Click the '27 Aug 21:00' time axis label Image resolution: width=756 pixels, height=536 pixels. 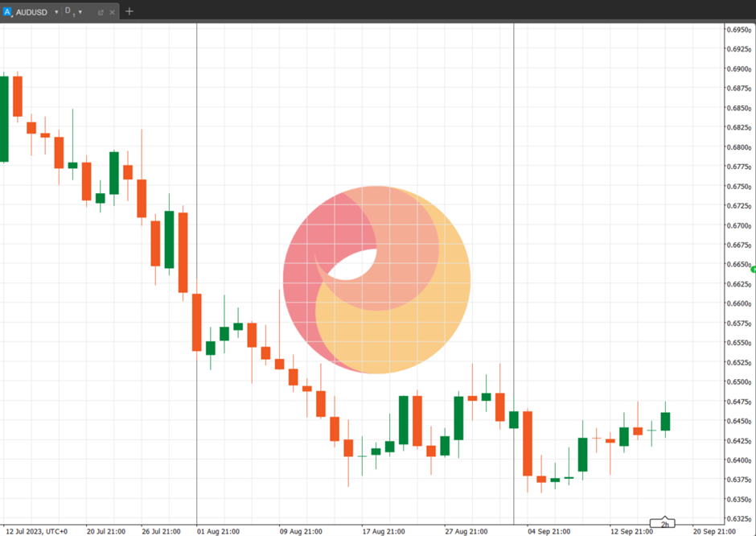pyautogui.click(x=466, y=531)
